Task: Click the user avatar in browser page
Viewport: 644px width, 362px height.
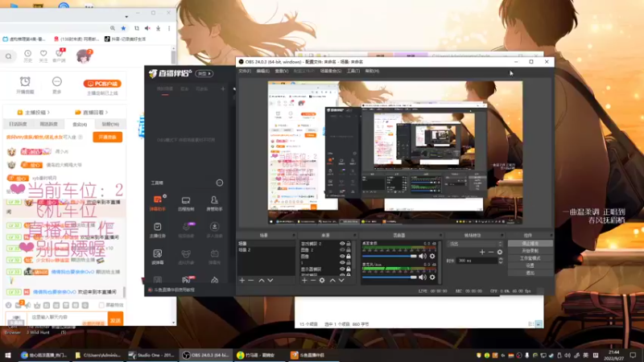Action: coord(84,56)
